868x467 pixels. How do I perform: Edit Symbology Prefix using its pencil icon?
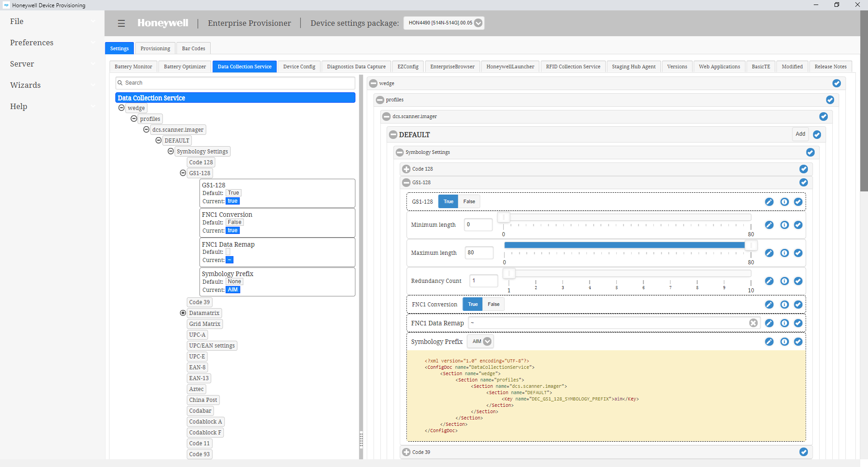(x=769, y=342)
